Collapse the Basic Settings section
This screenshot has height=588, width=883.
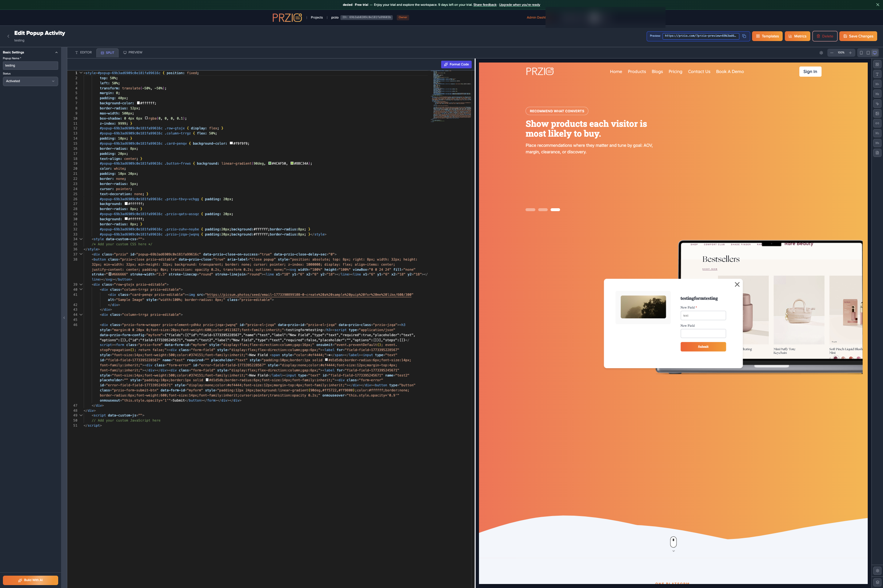[x=57, y=52]
